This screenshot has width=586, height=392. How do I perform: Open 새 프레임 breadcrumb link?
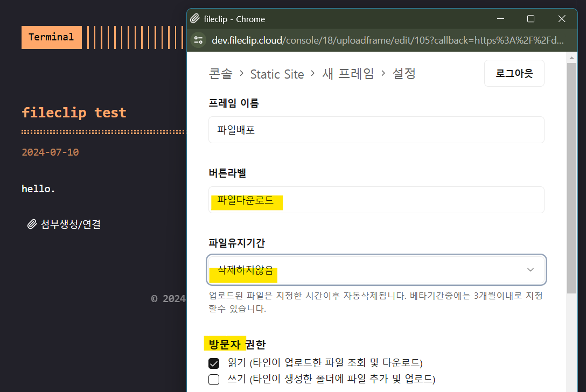(x=348, y=74)
